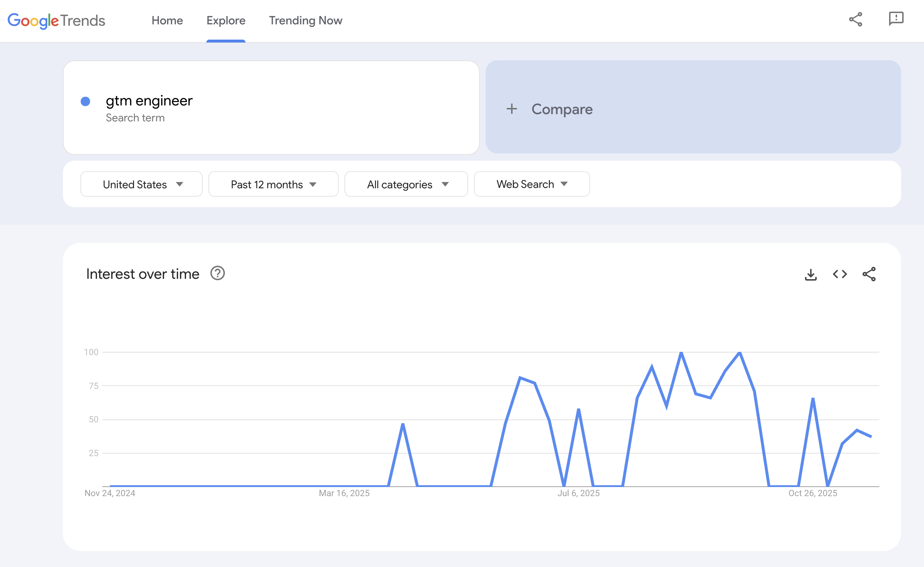Click the Google Trends logo
924x567 pixels.
(x=56, y=21)
